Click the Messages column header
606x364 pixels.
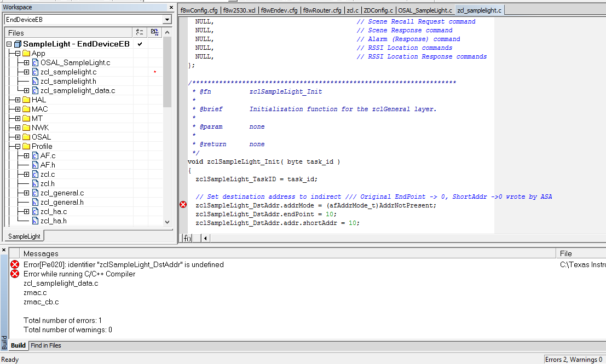tap(288, 253)
